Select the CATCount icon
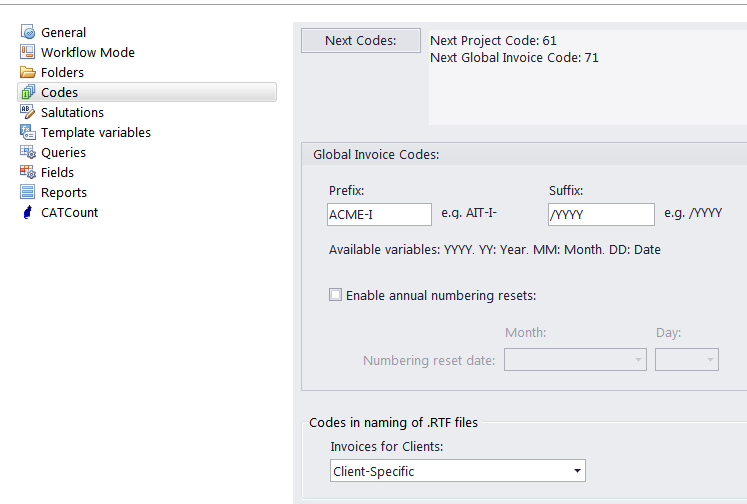 pos(28,212)
